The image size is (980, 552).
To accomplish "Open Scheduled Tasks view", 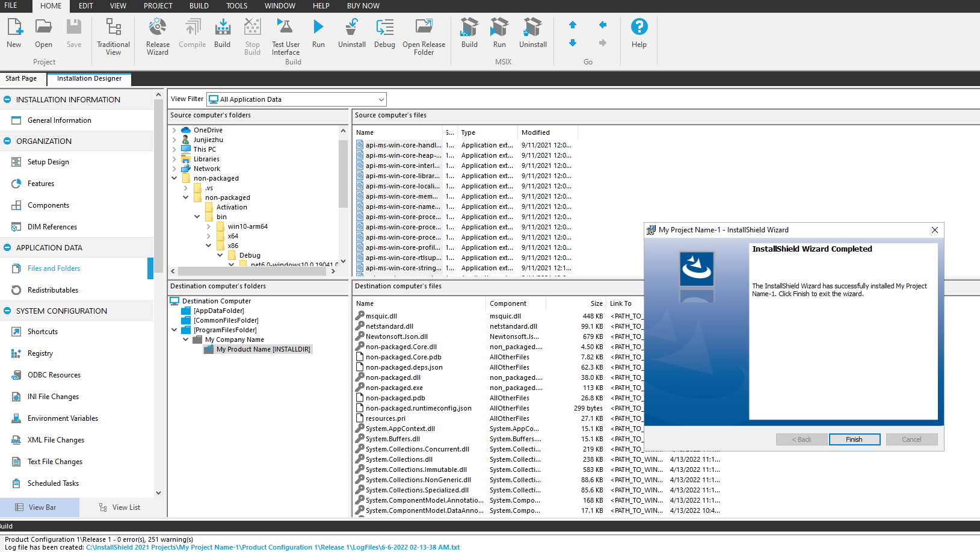I will (x=53, y=483).
